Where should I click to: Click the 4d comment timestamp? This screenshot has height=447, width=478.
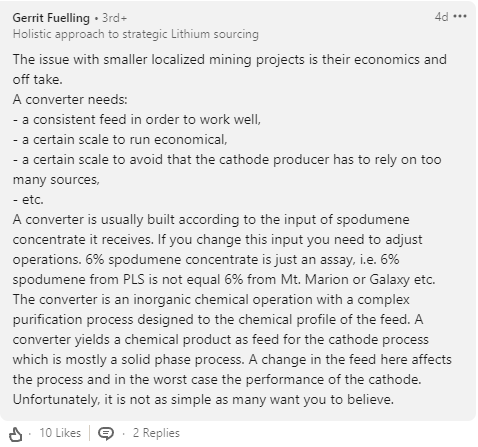tap(442, 17)
